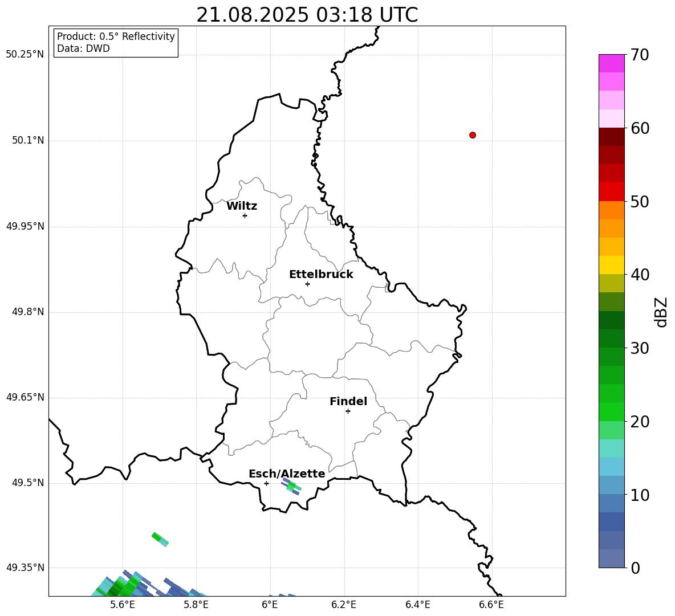Image resolution: width=675 pixels, height=616 pixels.
Task: Click the 30 value on colorbar
Action: pos(640,348)
